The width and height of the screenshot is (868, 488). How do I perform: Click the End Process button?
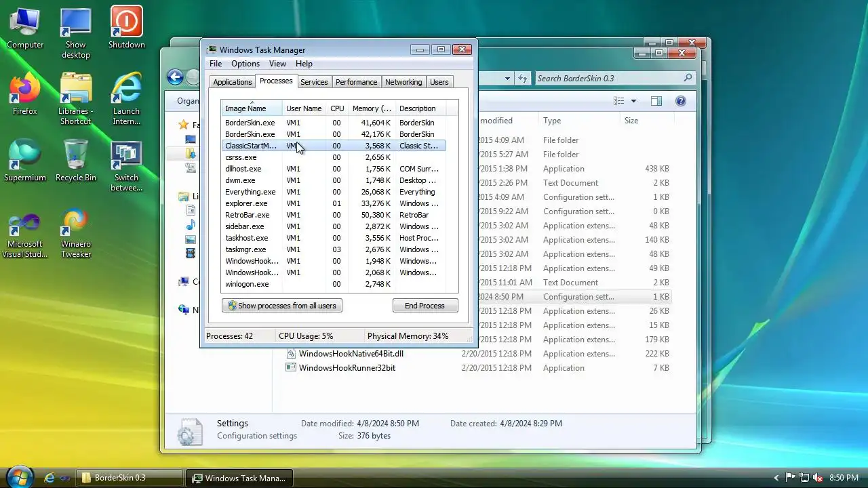(x=425, y=306)
